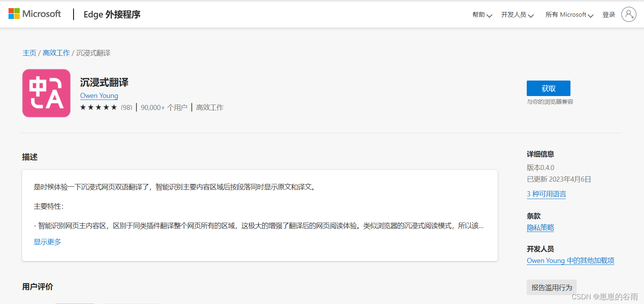Expand the 所有 Microsoft dropdown
Image resolution: width=644 pixels, height=304 pixels.
569,15
